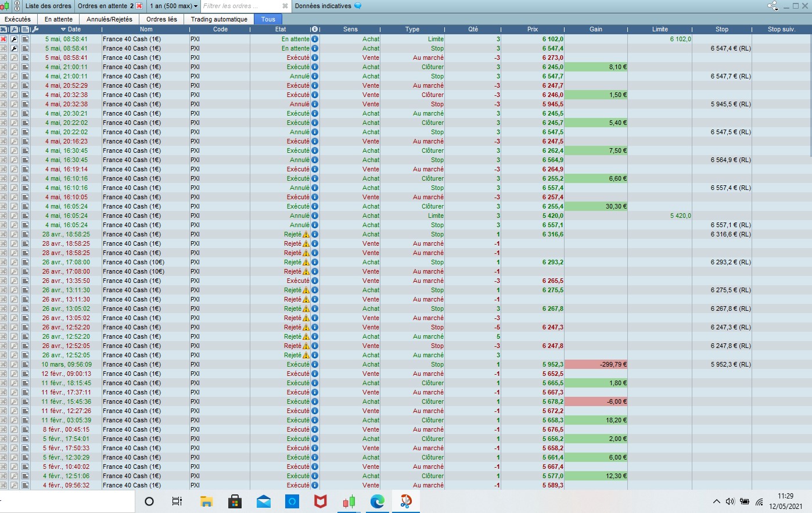Screen dimensions: 812x513
Task: Open details icon for the 10 mars 09:56:09 order
Action: 25,364
